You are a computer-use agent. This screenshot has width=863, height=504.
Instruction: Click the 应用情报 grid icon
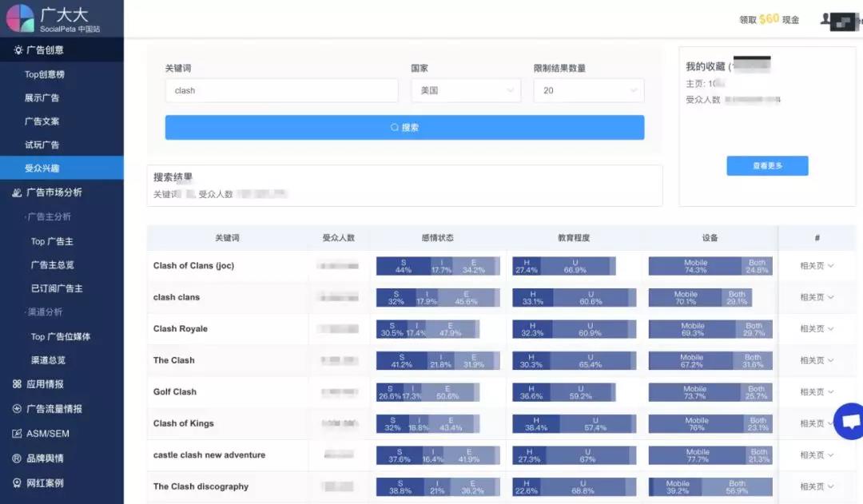[x=17, y=384]
